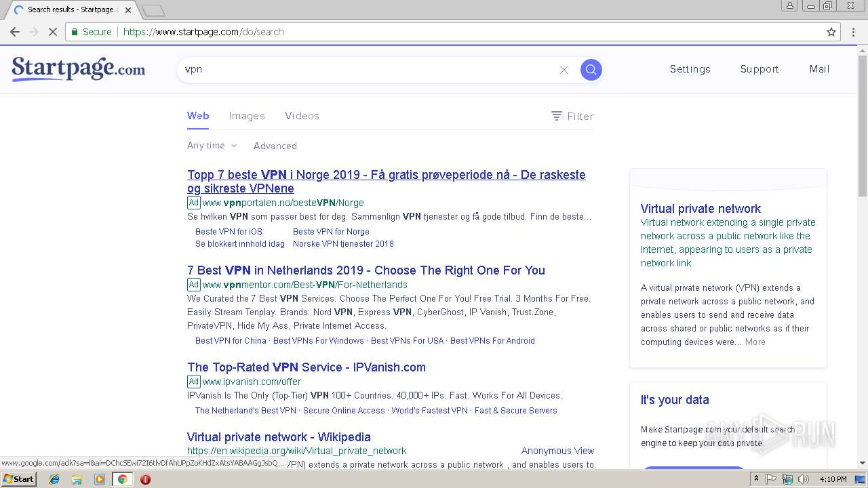Click the Se blokkert innhold idag sitelink

click(240, 244)
